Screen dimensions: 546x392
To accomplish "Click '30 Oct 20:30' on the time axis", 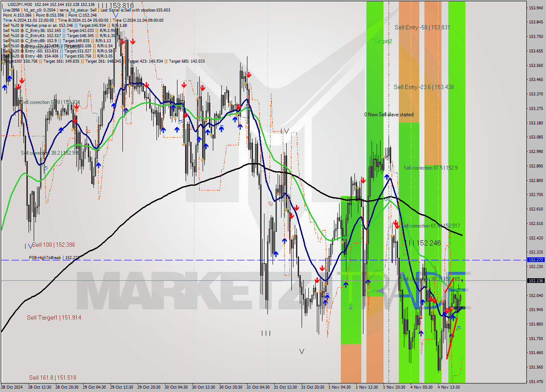I will (230, 387).
